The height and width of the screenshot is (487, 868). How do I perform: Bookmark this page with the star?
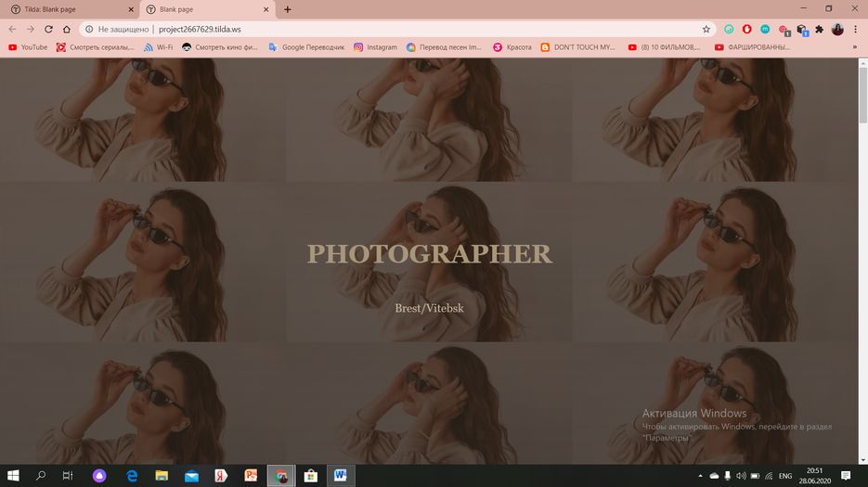click(x=706, y=30)
